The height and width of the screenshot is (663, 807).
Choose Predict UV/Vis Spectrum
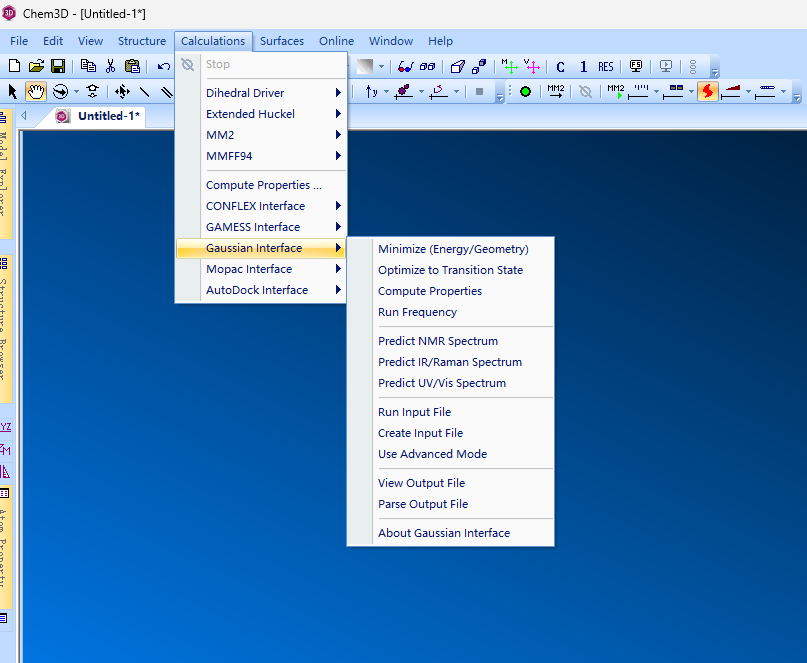point(451,383)
